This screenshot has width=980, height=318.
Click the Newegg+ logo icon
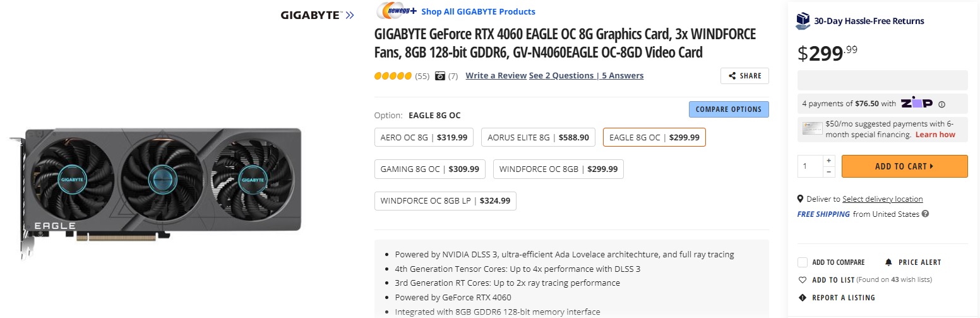point(397,11)
